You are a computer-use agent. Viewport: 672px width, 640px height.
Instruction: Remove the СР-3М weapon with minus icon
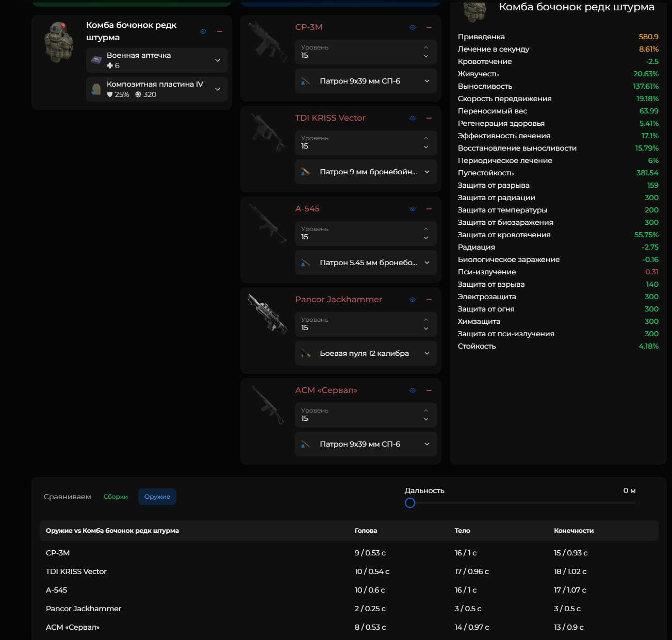click(429, 27)
